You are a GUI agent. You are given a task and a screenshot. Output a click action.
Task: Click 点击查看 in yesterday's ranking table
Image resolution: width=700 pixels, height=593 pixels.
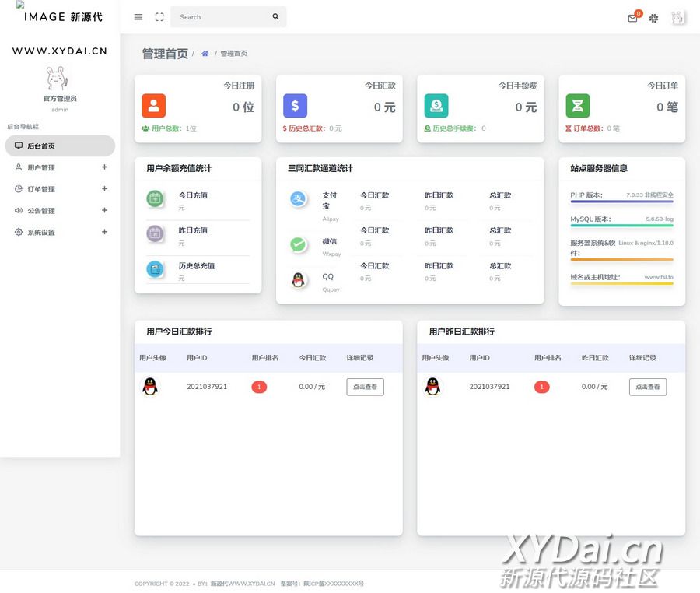648,387
